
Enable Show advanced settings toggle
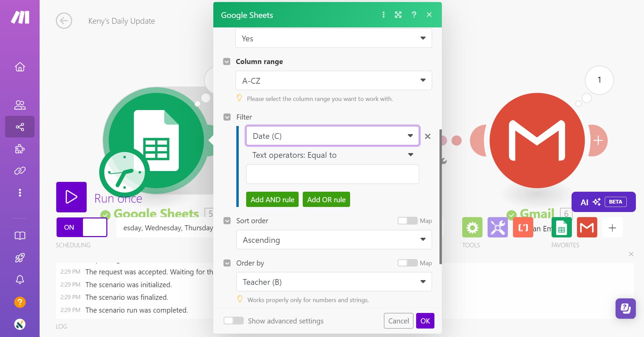(234, 321)
